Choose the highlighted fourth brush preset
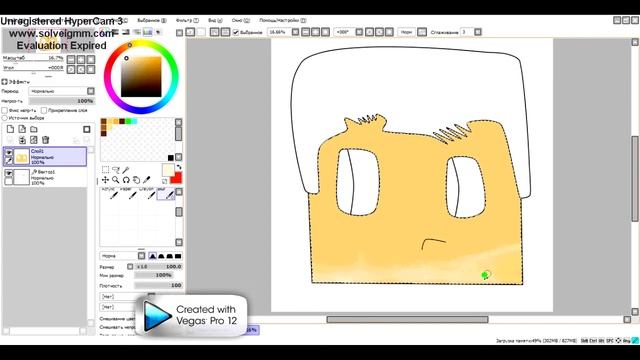640x360 pixels. point(166,194)
